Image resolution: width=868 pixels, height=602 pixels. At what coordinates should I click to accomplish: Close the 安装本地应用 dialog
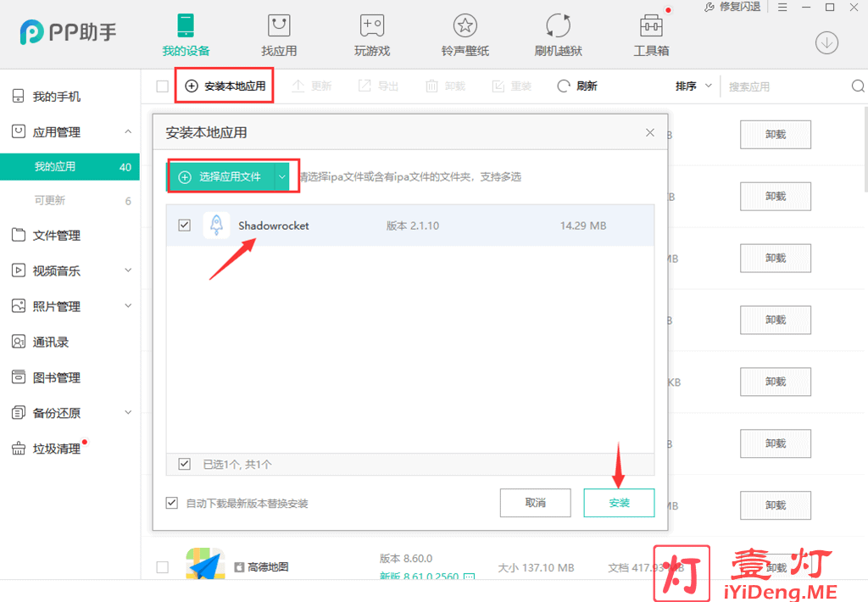[x=650, y=132]
